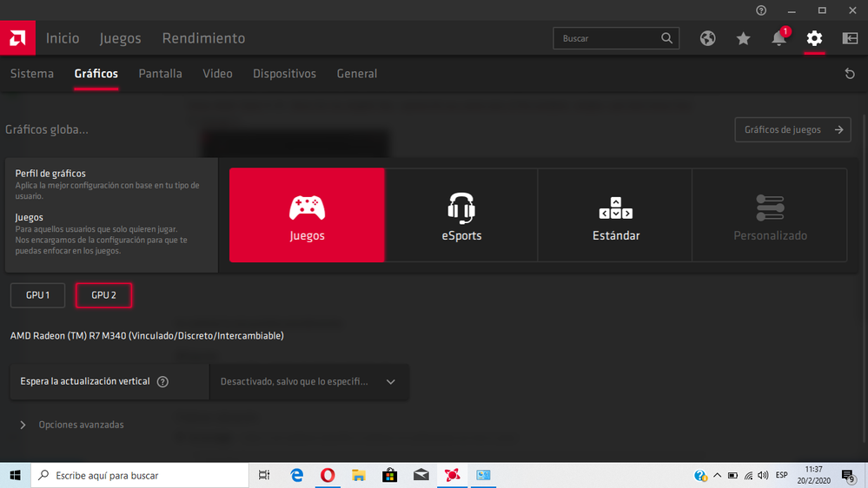The width and height of the screenshot is (868, 488).
Task: Open volume control in system tray
Action: [764, 475]
